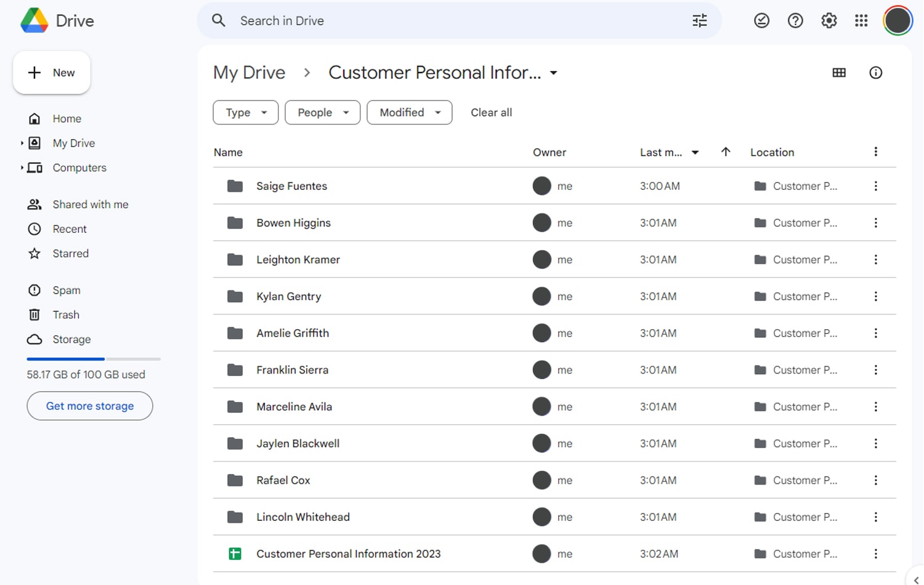Open the Type filter dropdown
The height and width of the screenshot is (585, 924).
pos(245,112)
